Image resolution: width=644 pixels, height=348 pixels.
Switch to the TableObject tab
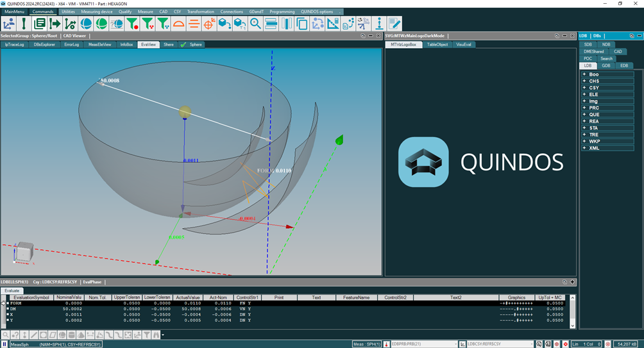click(437, 44)
